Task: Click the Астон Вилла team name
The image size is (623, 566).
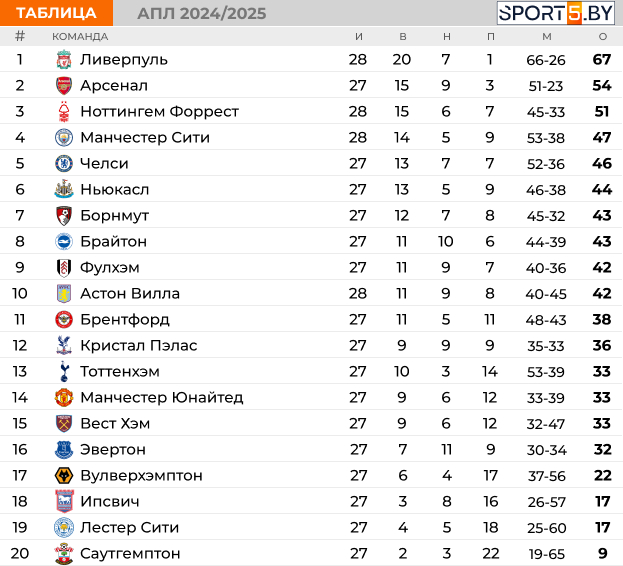Action: point(130,294)
